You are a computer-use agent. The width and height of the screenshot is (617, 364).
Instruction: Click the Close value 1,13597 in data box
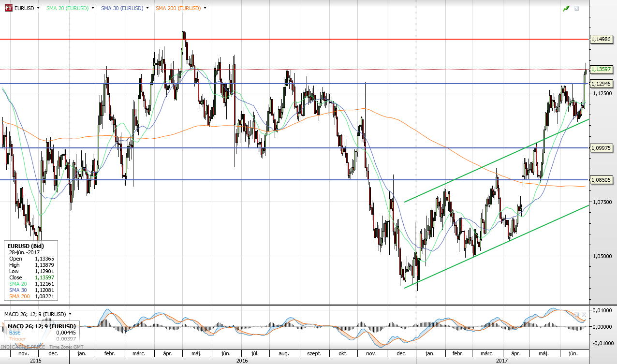pyautogui.click(x=44, y=277)
